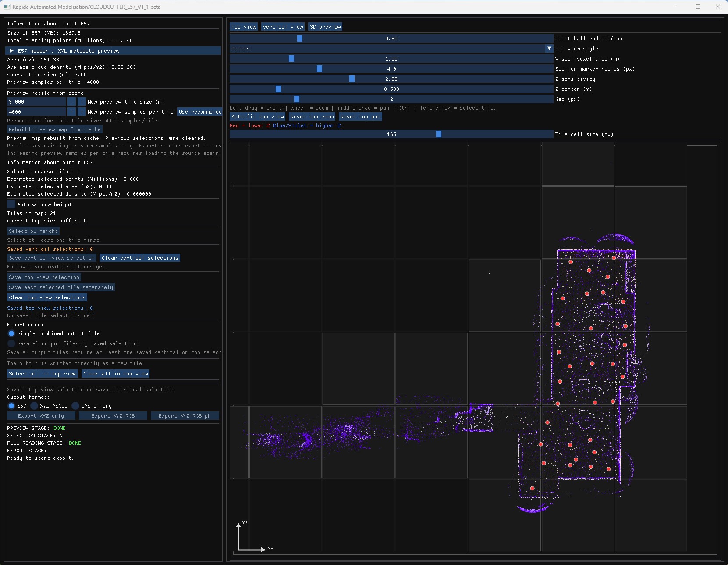Click the samples per tile field 4000
Screen dimensions: 728x565
click(x=36, y=112)
